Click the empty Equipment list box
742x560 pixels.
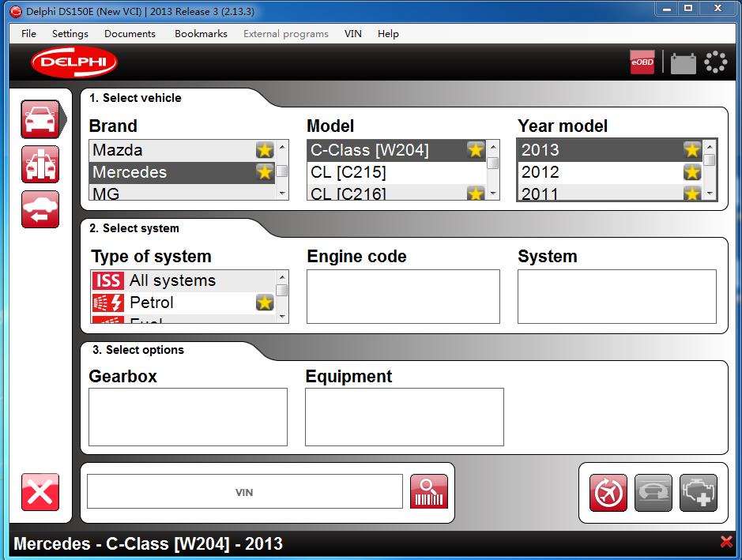(405, 417)
